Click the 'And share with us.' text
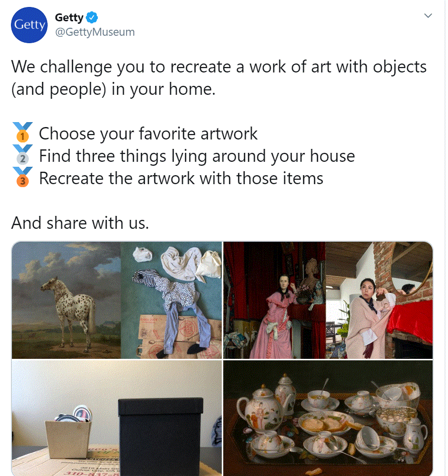The image size is (448, 476). pyautogui.click(x=80, y=223)
